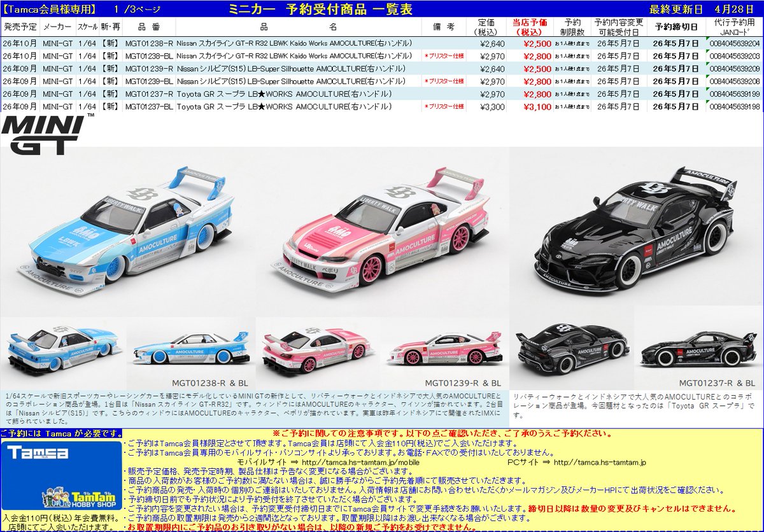The width and height of the screenshot is (764, 532).
Task: Click red price ¥3,100 cell
Action: [537, 107]
